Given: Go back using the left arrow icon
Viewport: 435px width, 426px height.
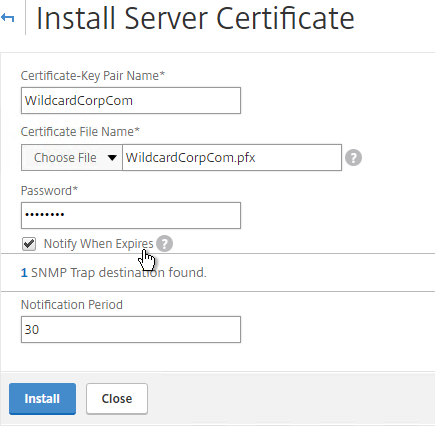Looking at the screenshot, I should (x=7, y=17).
